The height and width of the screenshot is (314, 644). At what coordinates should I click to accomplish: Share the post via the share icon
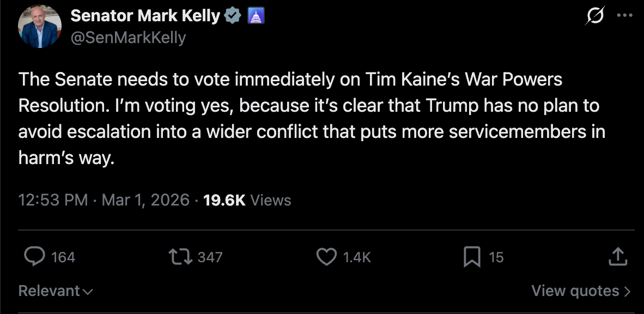617,256
